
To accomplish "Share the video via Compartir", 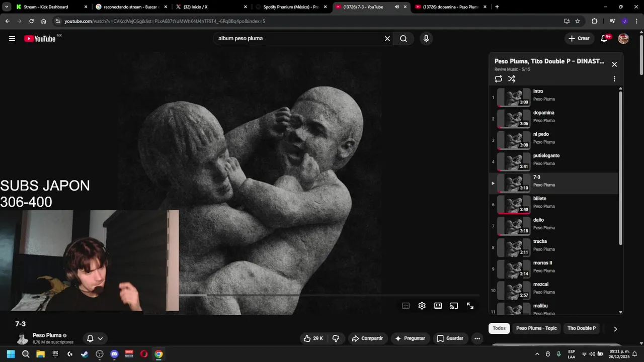I will (367, 338).
